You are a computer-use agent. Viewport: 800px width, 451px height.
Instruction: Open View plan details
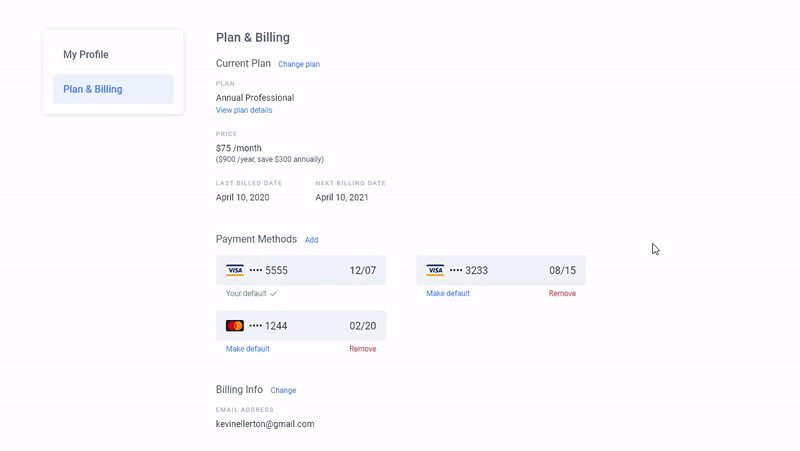(244, 110)
